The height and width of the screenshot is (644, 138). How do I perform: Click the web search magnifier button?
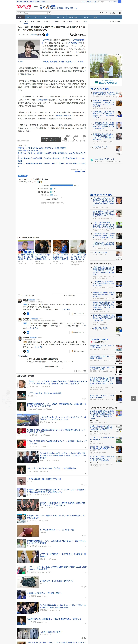click(x=120, y=2)
